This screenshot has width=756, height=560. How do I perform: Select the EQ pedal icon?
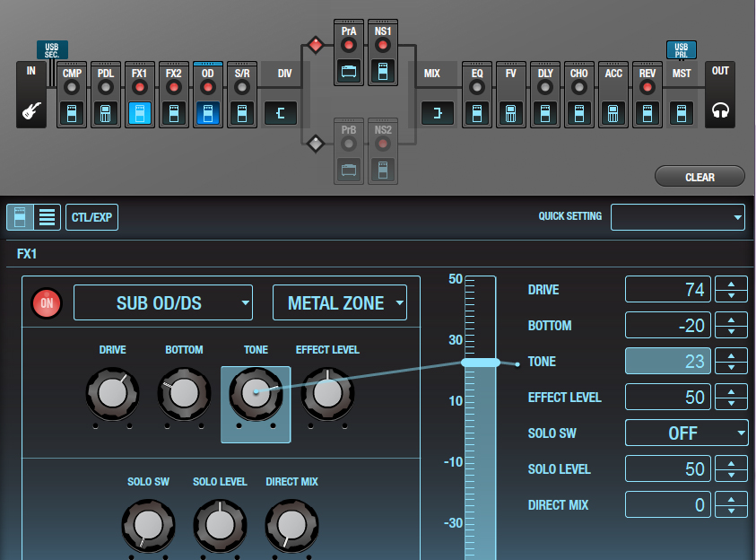tap(477, 113)
